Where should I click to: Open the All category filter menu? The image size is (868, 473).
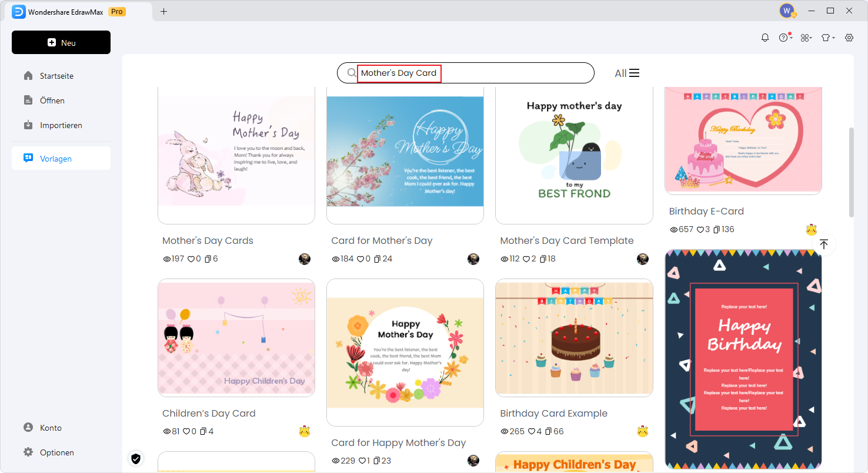[627, 73]
